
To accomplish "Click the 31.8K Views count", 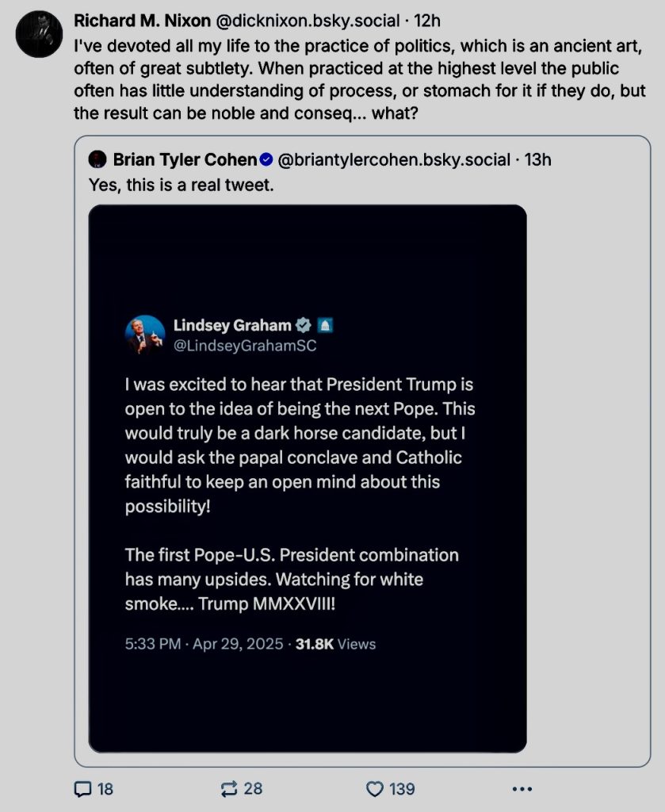I will [x=335, y=644].
